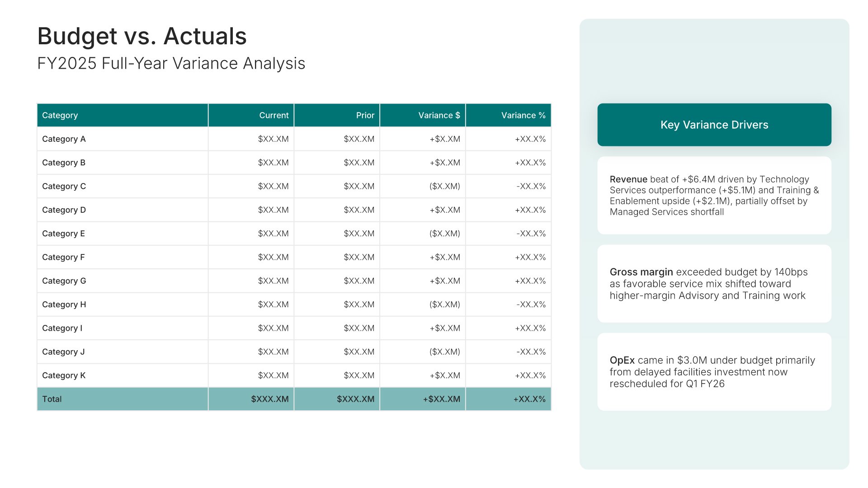Viewport: 868px width, 488px height.
Task: Select the Budget vs. Actuals title
Action: coord(142,36)
